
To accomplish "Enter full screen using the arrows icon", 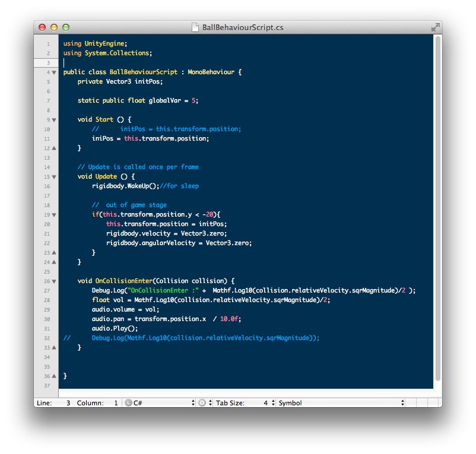I will coord(435,27).
